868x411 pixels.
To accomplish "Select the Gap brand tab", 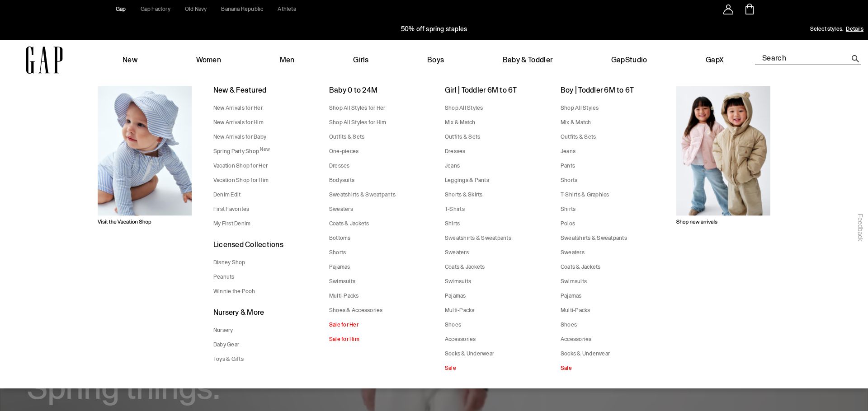I will point(121,9).
